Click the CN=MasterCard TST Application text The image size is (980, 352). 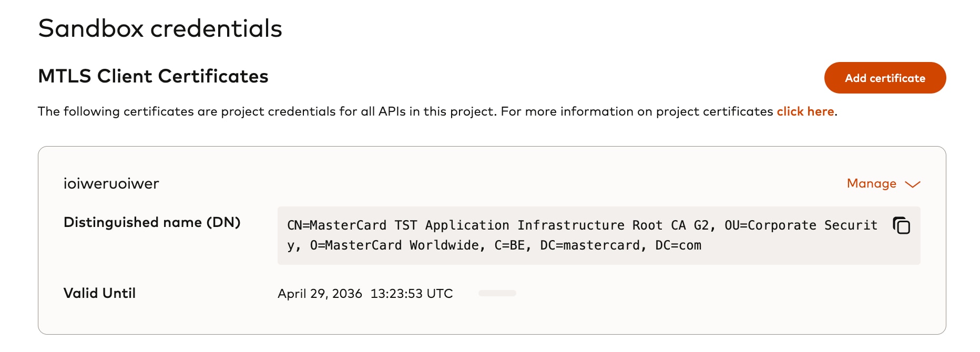tap(398, 225)
